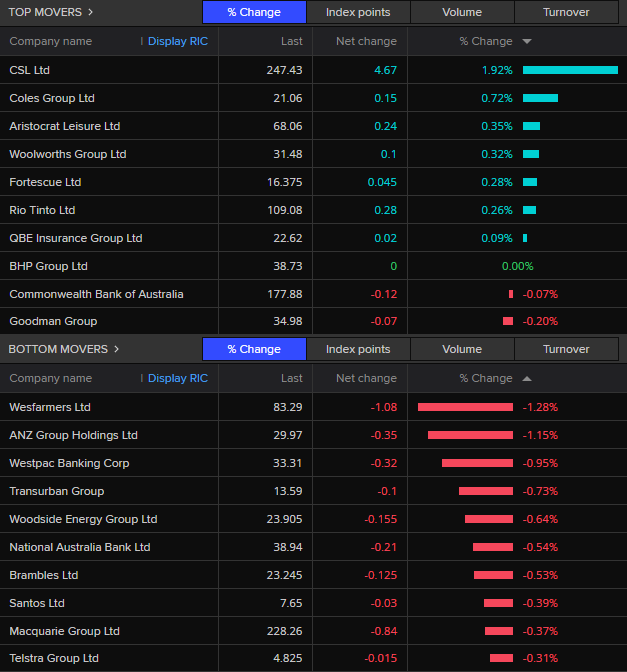Toggle the Bottom Movers % Change sort arrow
The image size is (627, 672).
point(527,378)
